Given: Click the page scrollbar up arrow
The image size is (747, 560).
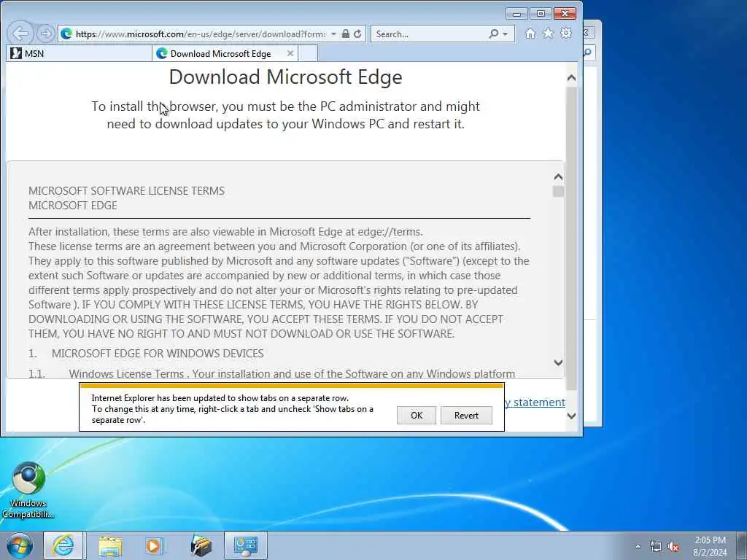Looking at the screenshot, I should 571,78.
